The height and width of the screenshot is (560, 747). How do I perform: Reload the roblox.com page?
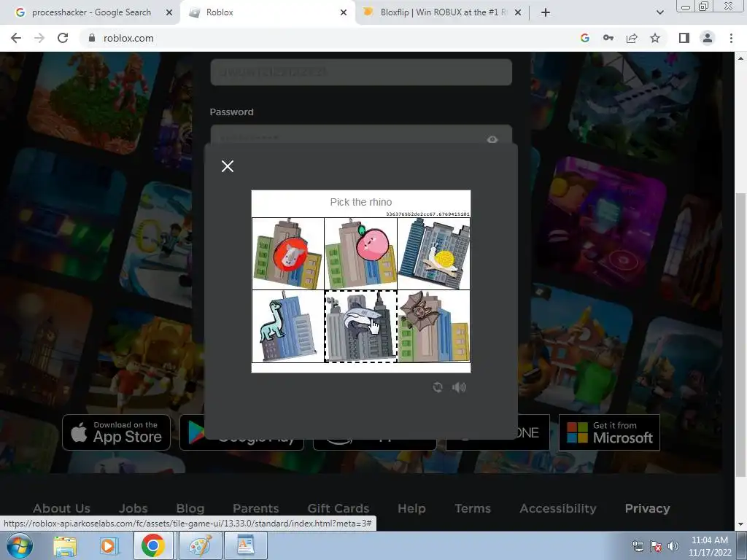coord(63,38)
